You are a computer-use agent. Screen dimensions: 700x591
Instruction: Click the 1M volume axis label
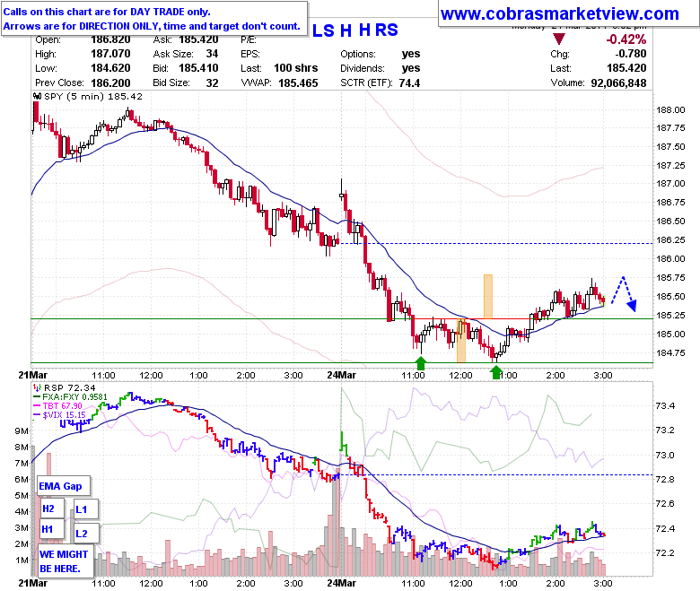22,561
